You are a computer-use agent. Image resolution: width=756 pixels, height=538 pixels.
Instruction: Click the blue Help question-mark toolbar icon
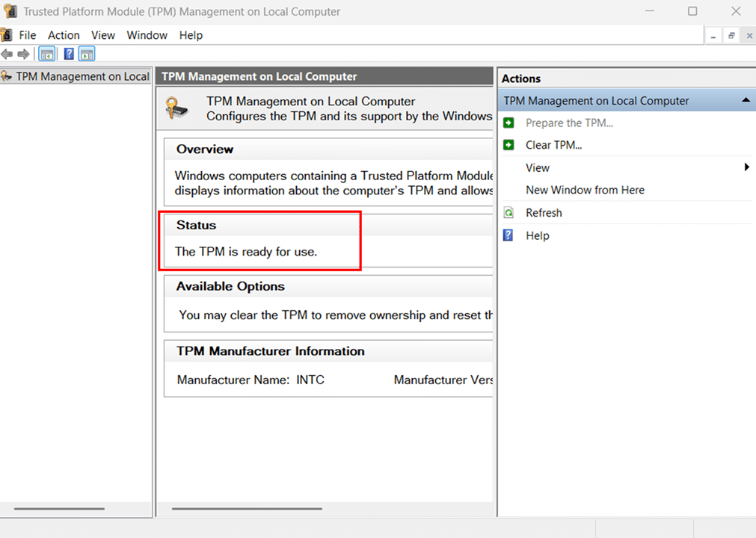pos(69,54)
